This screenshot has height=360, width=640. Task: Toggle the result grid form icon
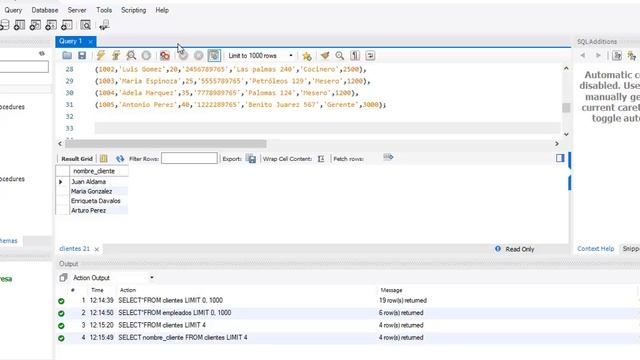click(104, 158)
